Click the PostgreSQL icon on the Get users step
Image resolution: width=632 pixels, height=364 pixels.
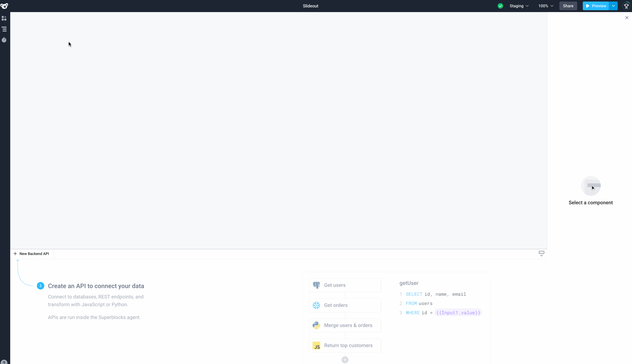tap(316, 285)
